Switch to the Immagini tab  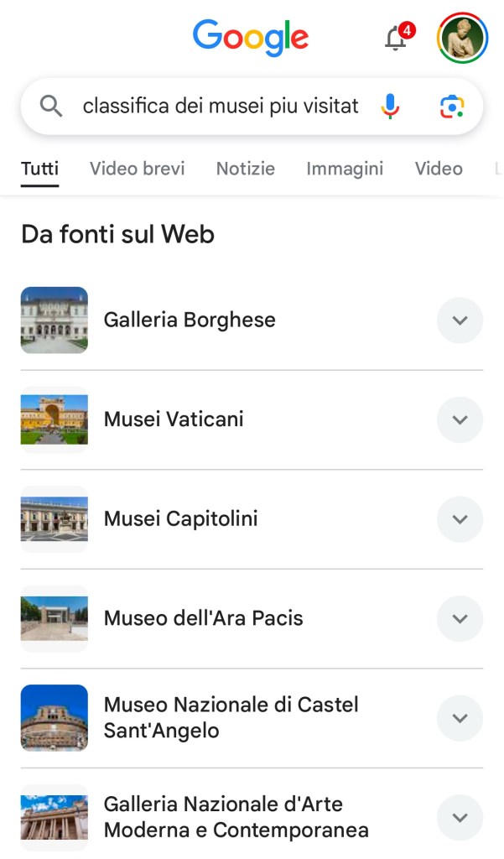(x=345, y=169)
